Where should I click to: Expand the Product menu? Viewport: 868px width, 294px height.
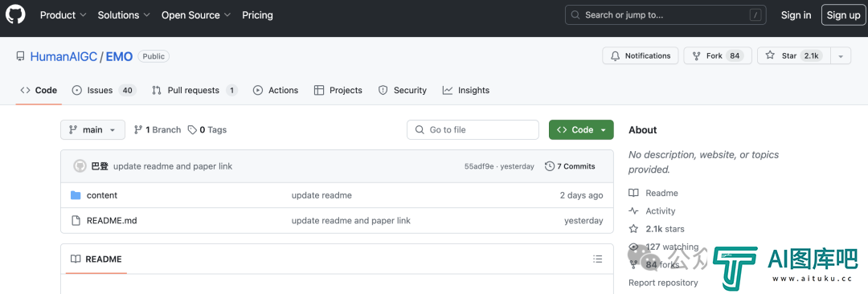[63, 15]
